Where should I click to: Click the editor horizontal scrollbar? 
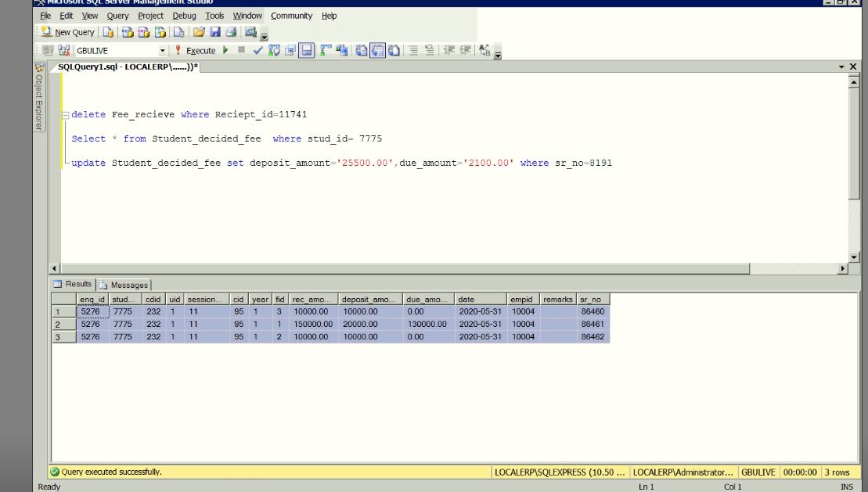tap(407, 268)
